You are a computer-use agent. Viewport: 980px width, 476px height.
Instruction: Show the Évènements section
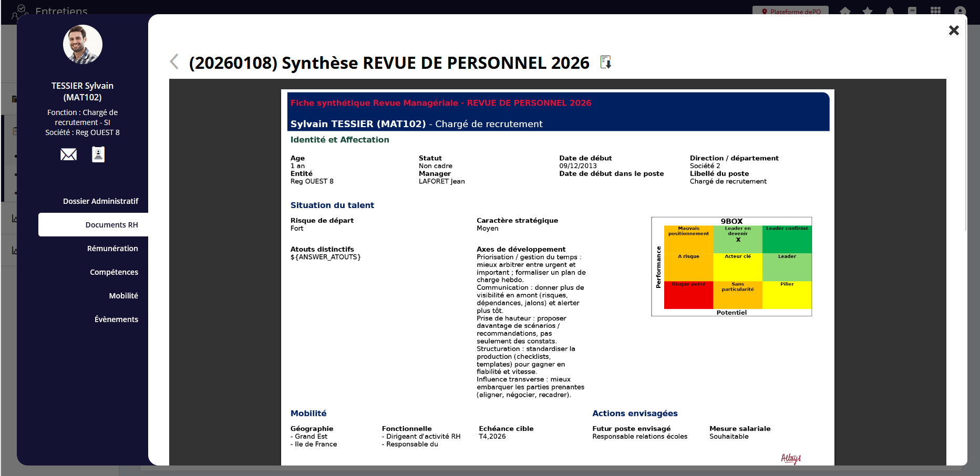click(116, 319)
